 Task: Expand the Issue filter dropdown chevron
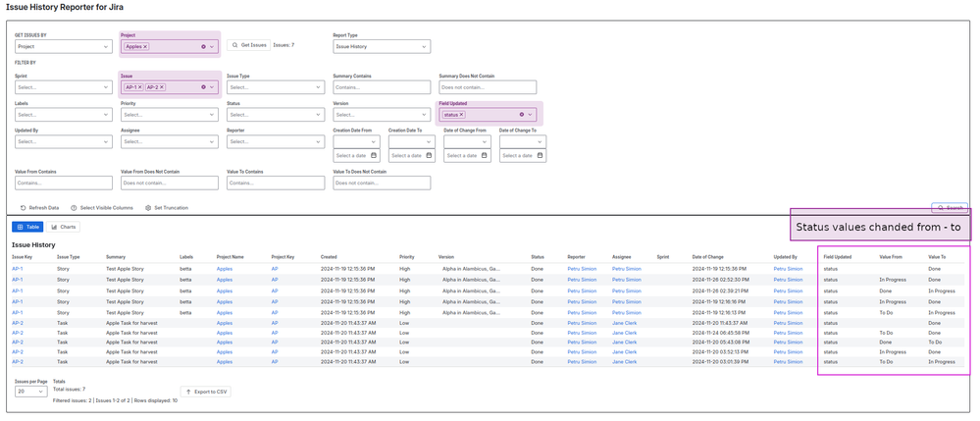pos(212,87)
